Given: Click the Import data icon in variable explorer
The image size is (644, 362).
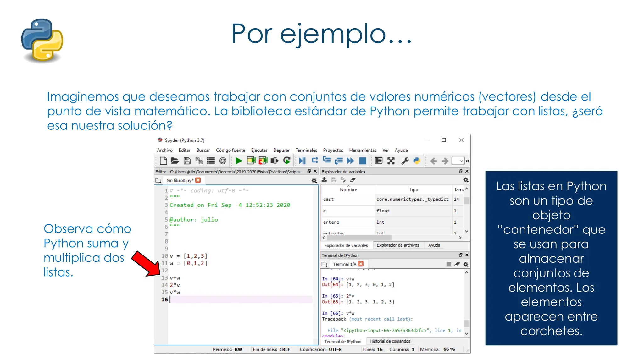Looking at the screenshot, I should point(324,180).
